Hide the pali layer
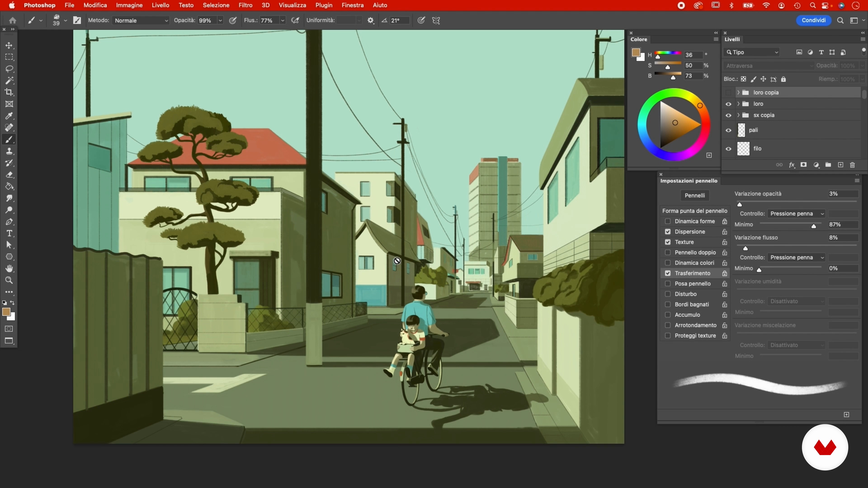Image resolution: width=868 pixels, height=488 pixels. click(729, 130)
